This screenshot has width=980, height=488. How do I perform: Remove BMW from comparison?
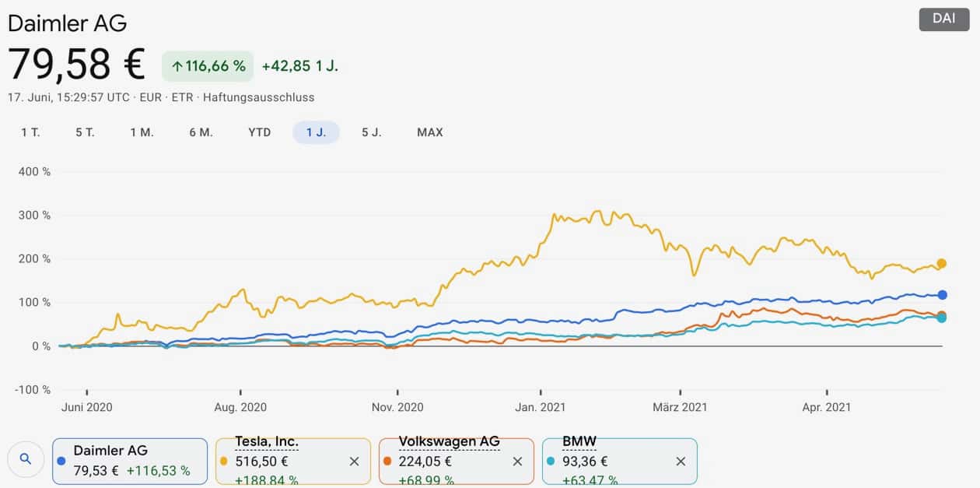coord(681,462)
